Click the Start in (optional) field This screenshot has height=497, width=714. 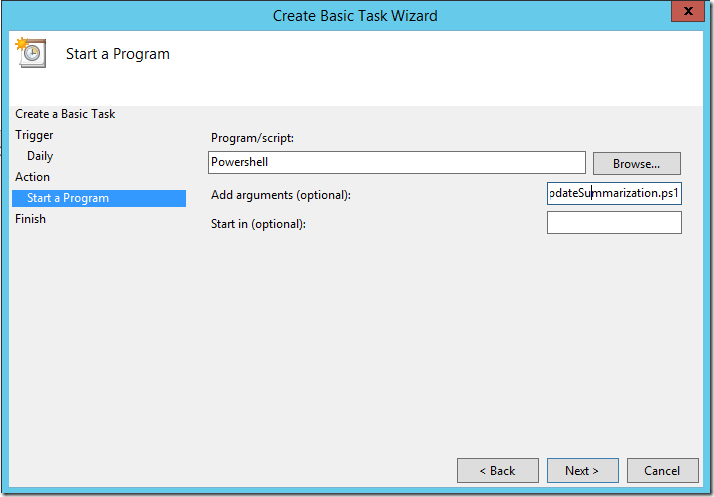click(x=614, y=222)
